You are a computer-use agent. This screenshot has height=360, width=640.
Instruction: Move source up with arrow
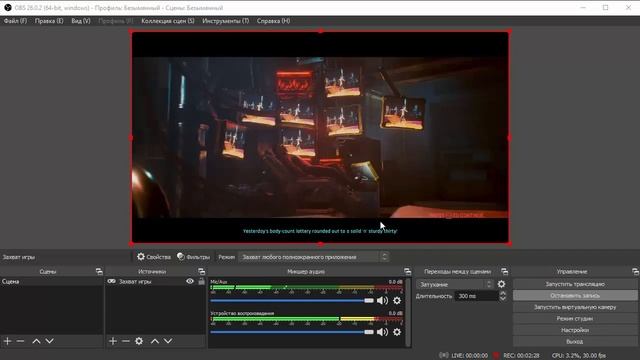pos(155,341)
